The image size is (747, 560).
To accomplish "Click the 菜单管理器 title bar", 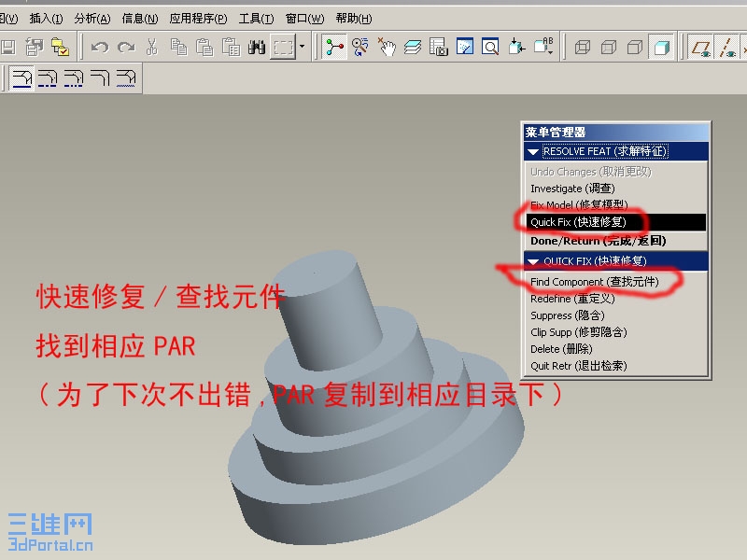I will click(x=615, y=132).
